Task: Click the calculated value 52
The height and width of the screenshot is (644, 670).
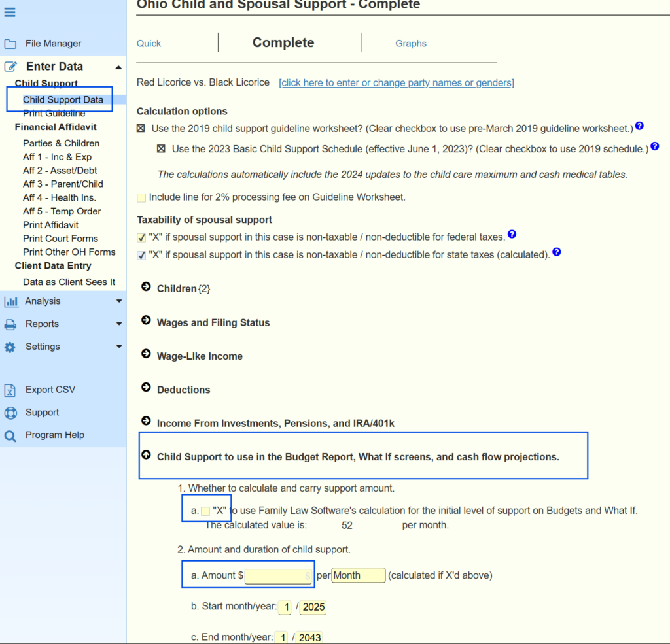Action: pyautogui.click(x=347, y=525)
